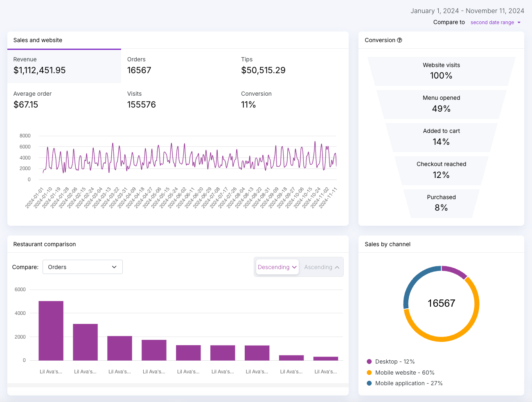The image size is (532, 402).
Task: Click the blue Mobile application legend dot
Action: point(369,383)
